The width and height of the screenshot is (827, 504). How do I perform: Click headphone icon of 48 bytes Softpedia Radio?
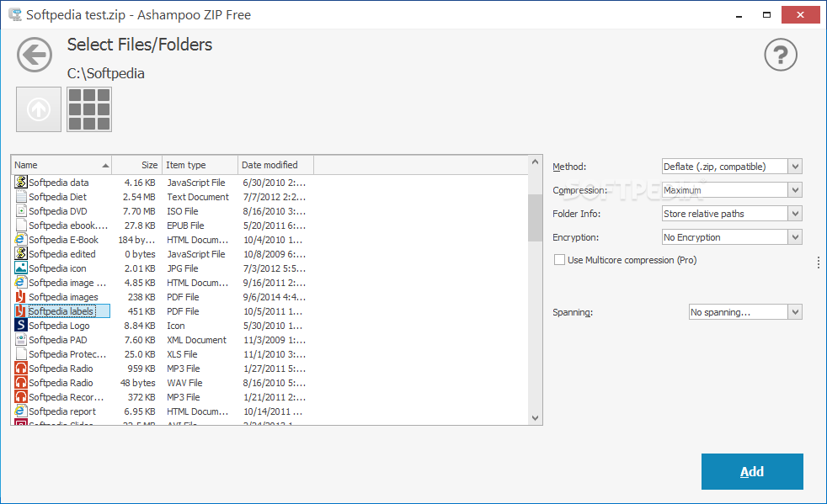tap(20, 382)
